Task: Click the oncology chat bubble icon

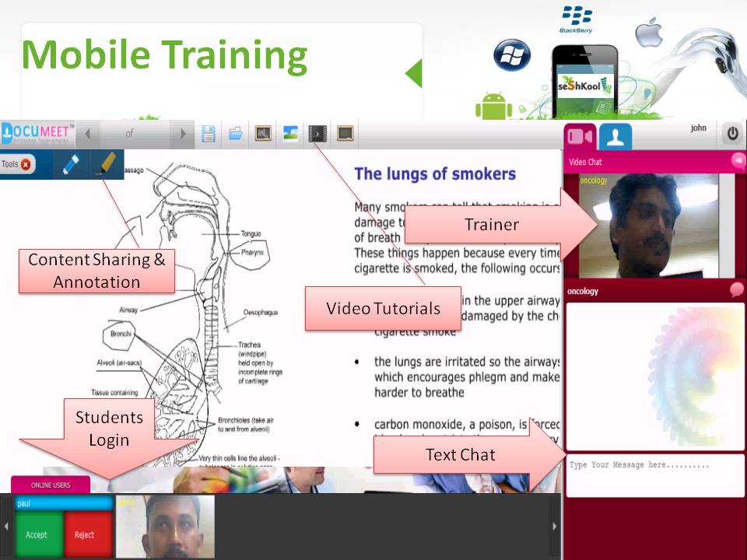Action: coord(736,290)
